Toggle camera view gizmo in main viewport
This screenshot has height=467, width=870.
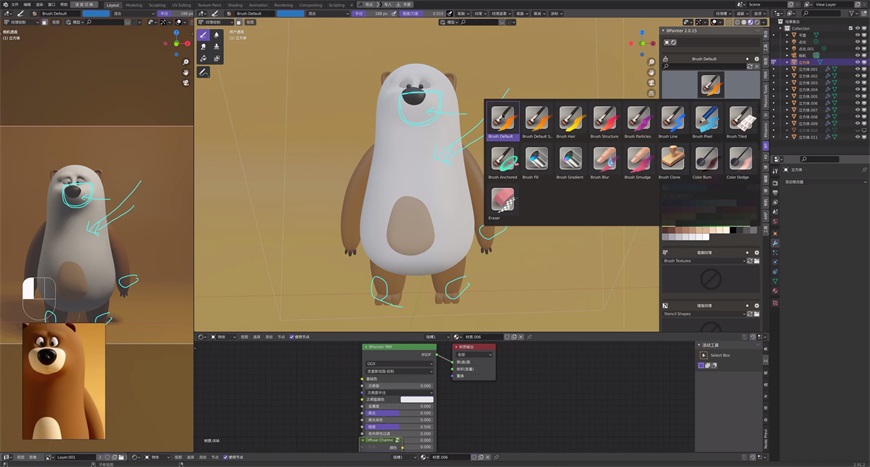[651, 83]
